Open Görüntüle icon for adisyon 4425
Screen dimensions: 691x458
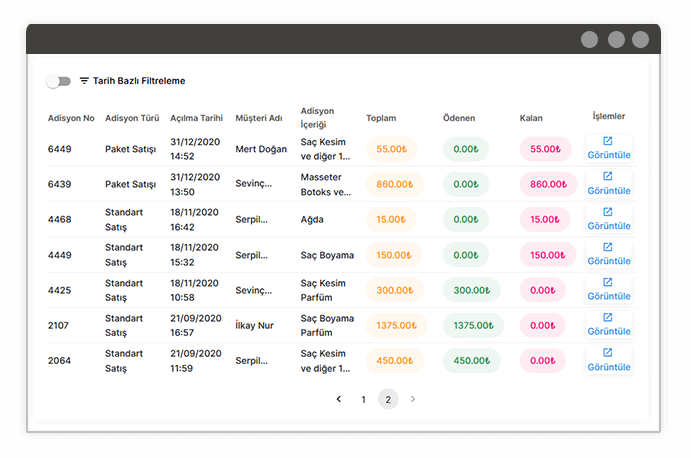608,282
